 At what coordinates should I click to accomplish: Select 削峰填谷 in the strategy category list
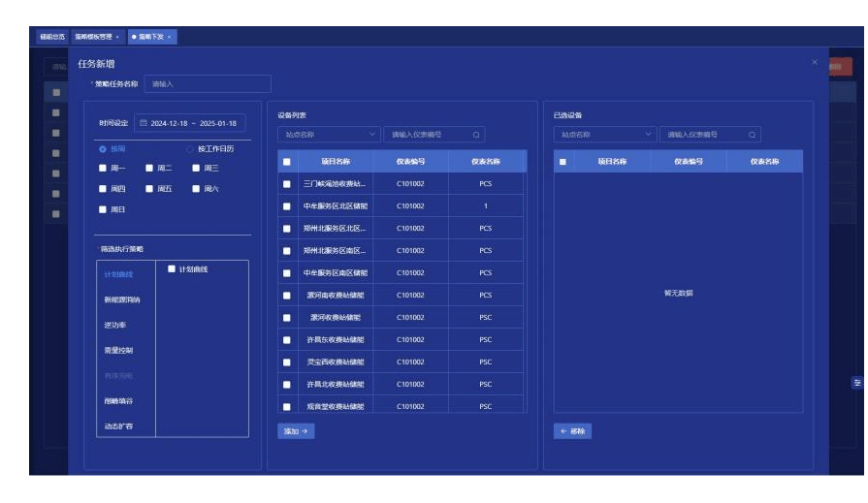point(118,400)
